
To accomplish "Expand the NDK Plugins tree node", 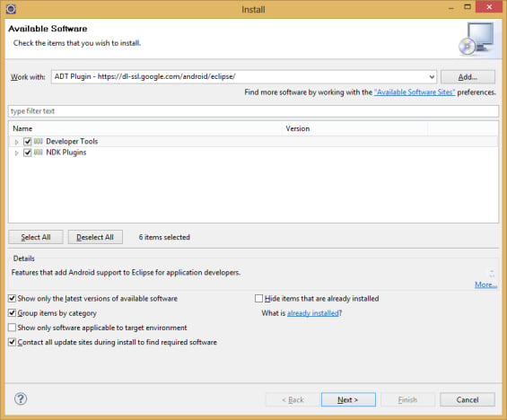I will tap(16, 153).
